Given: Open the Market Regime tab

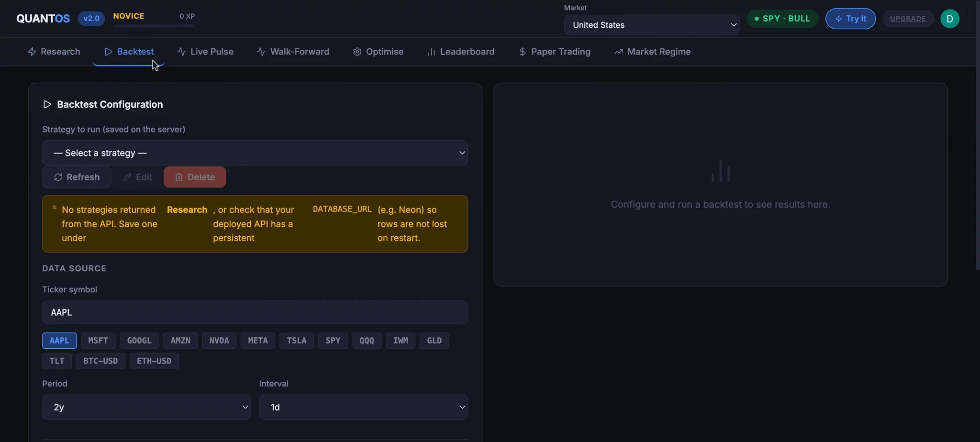Looking at the screenshot, I should click(x=653, y=52).
